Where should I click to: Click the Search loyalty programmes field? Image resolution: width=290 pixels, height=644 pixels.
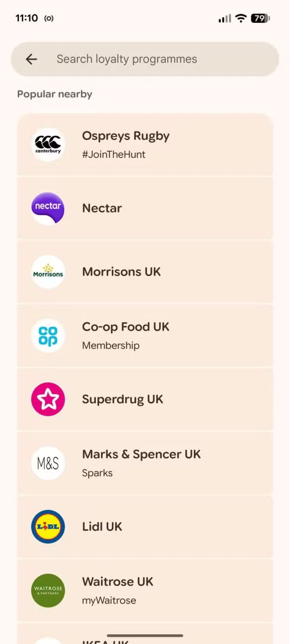[155, 59]
